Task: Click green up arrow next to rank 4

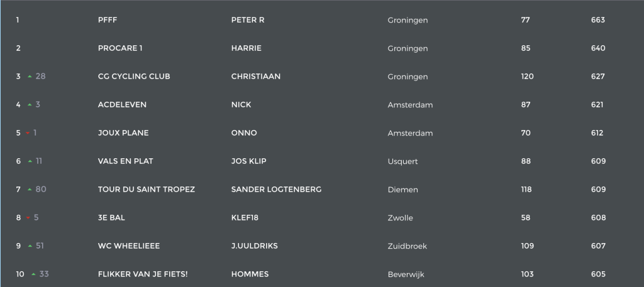Action: (30, 105)
